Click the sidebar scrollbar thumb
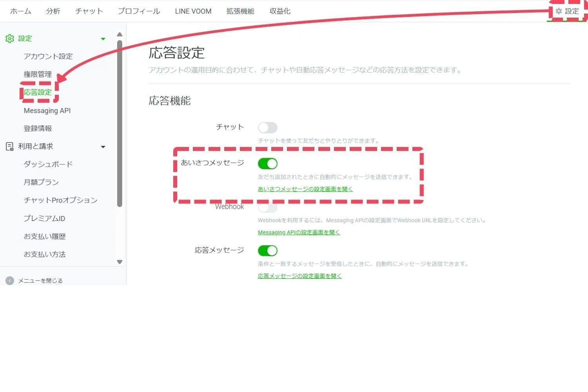 (x=120, y=123)
